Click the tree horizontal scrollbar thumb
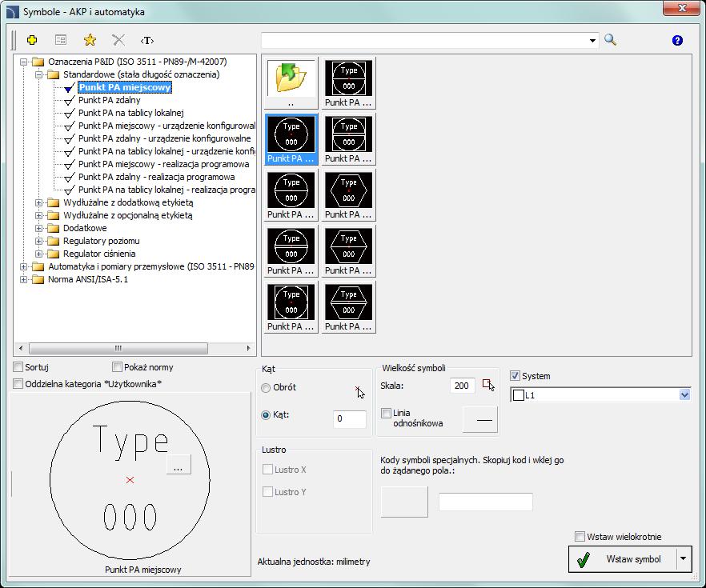The height and width of the screenshot is (588, 706). pyautogui.click(x=118, y=348)
